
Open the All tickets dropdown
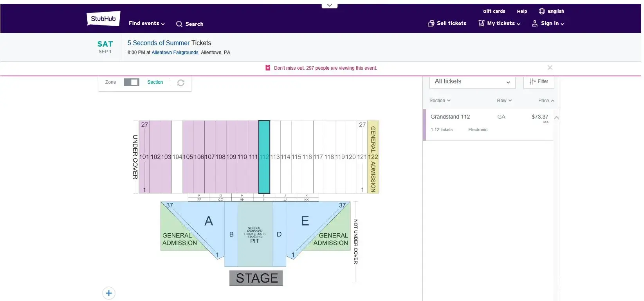click(x=472, y=81)
